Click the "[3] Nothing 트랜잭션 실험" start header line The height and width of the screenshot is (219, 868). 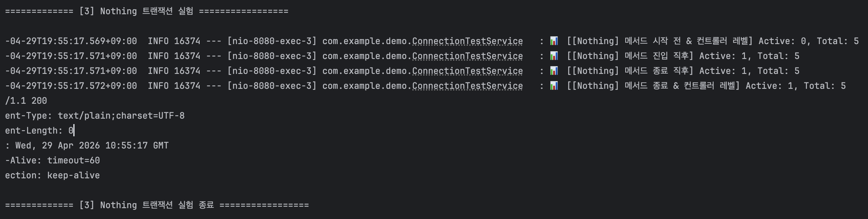[x=146, y=11]
